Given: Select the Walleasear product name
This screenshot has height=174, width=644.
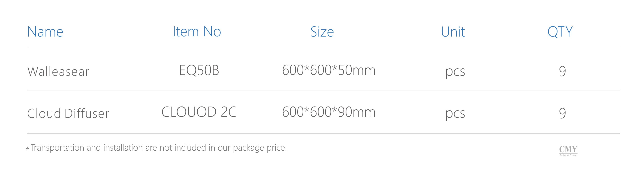Looking at the screenshot, I should [58, 72].
